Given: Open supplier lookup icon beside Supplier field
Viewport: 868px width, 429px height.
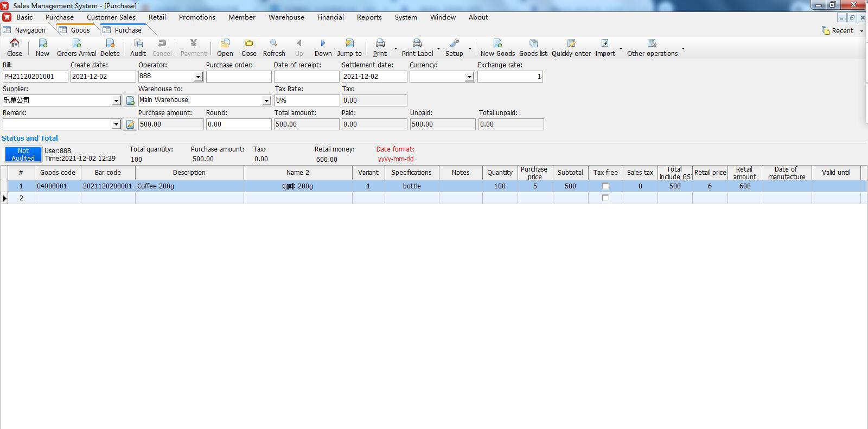Looking at the screenshot, I should coord(130,100).
